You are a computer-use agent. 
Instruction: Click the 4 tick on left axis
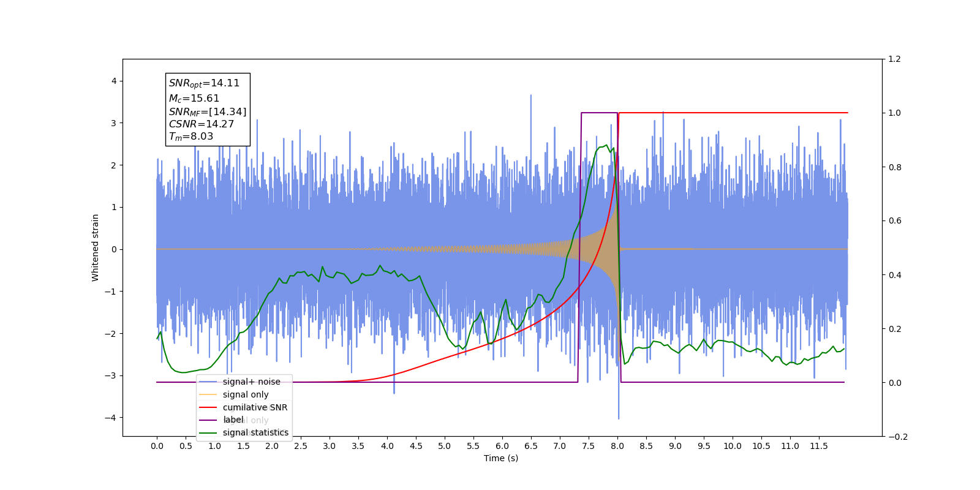(114, 81)
